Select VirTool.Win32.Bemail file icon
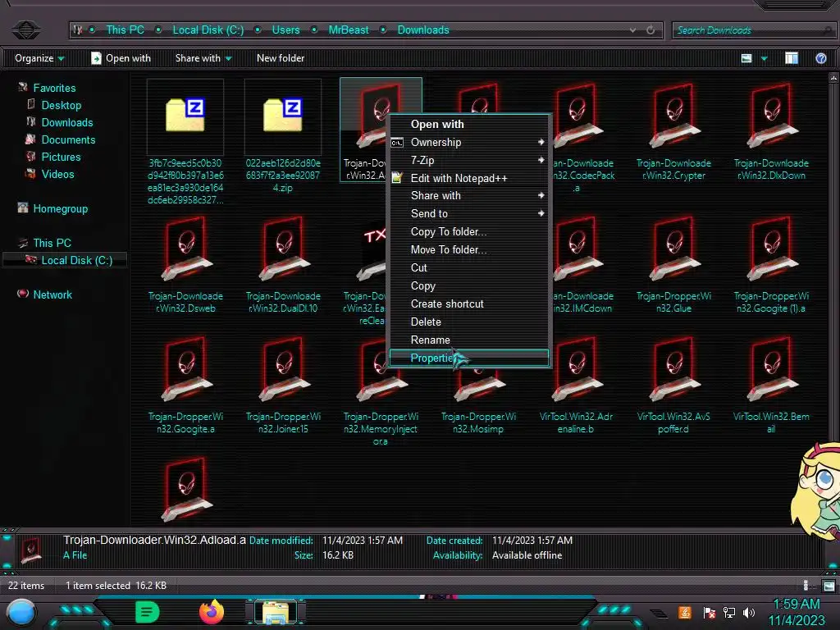This screenshot has width=840, height=630. (771, 369)
